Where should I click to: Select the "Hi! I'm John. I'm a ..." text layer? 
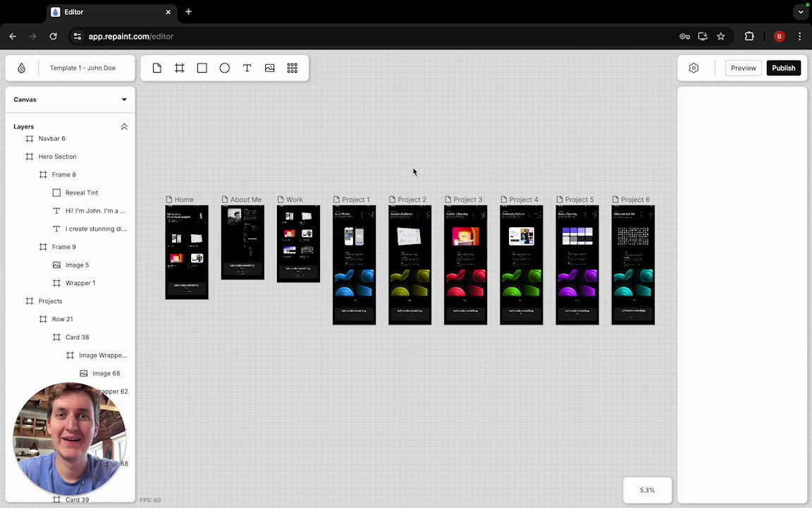pyautogui.click(x=95, y=210)
